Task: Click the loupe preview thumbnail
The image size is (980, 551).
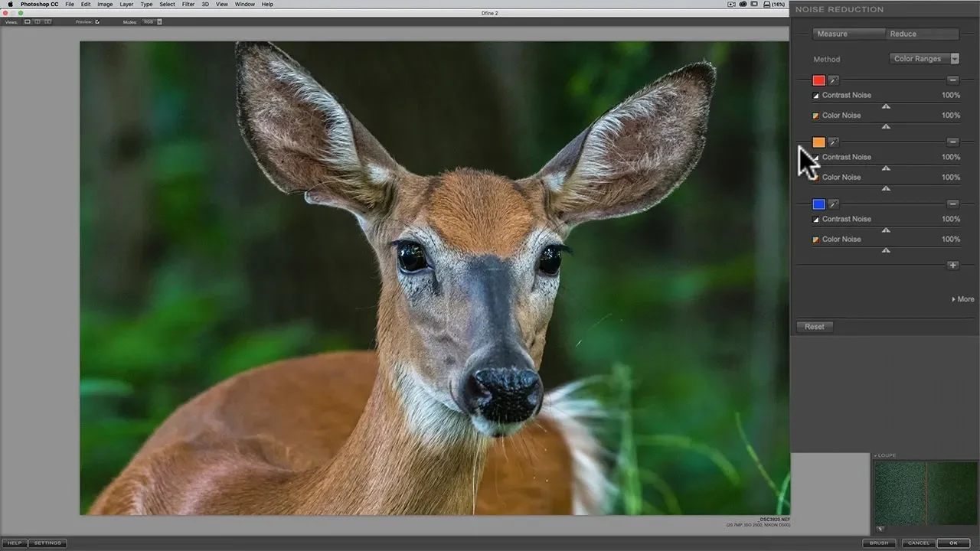Action: pos(925,493)
